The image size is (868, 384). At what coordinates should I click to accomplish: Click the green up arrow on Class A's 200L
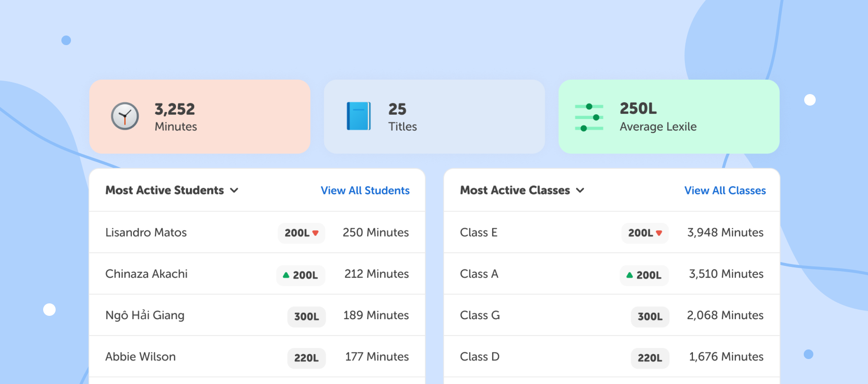coord(629,275)
